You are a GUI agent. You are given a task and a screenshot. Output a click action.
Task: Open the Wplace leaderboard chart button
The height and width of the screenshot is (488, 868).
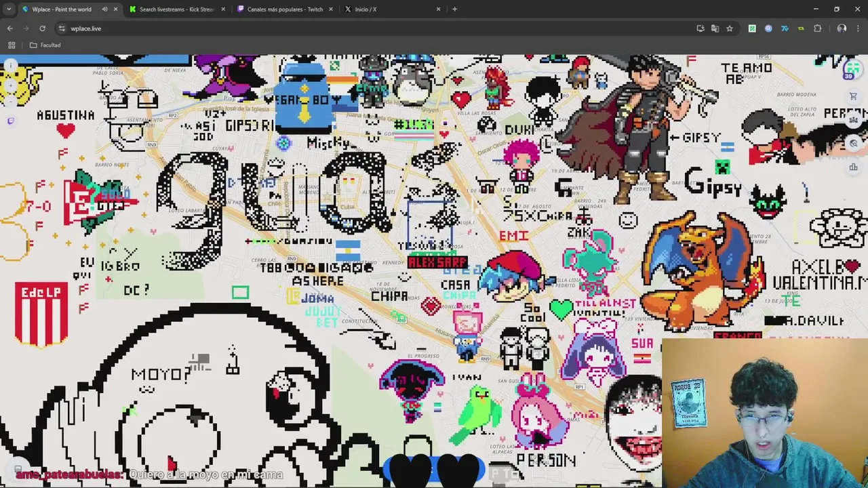click(853, 167)
